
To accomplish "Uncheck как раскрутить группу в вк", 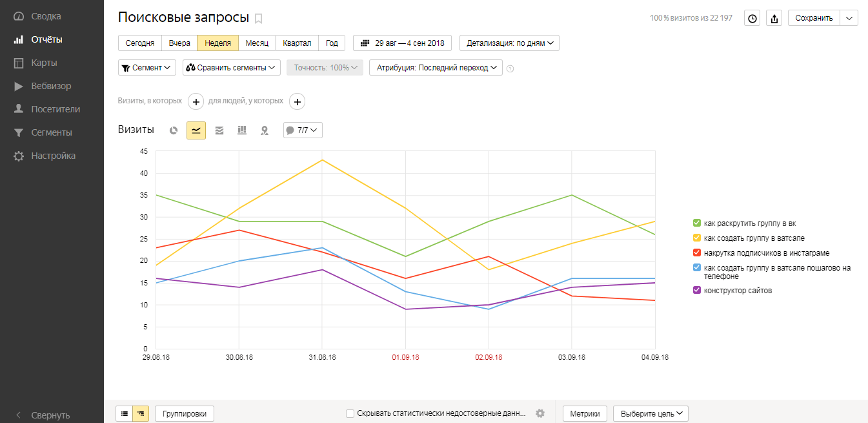I will (696, 223).
